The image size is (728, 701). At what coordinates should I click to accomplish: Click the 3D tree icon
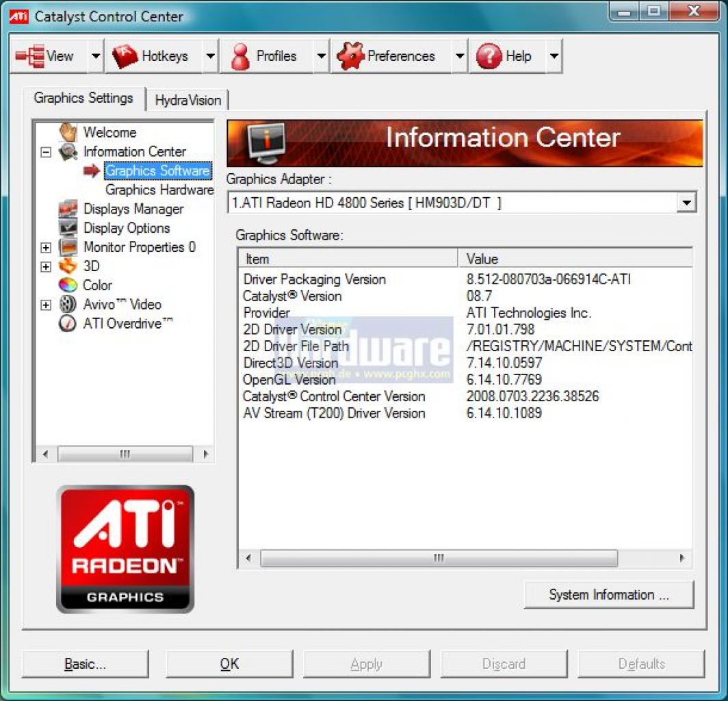(68, 266)
